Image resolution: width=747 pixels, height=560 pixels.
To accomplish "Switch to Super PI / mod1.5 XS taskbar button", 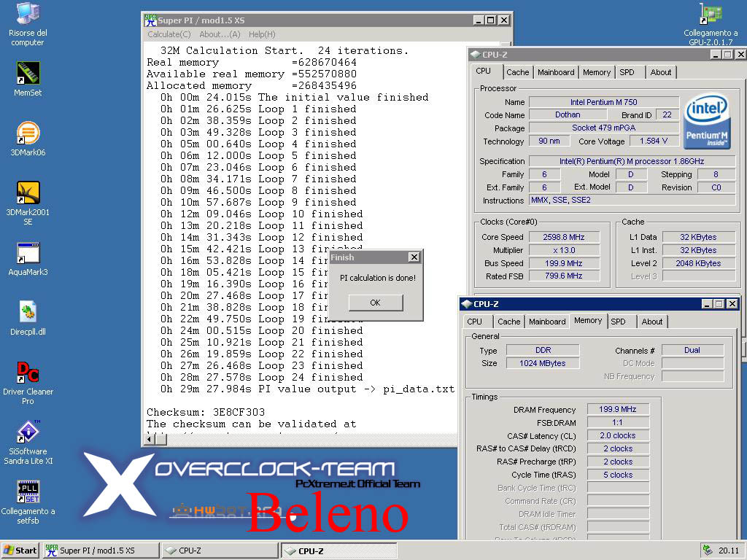I will point(101,551).
